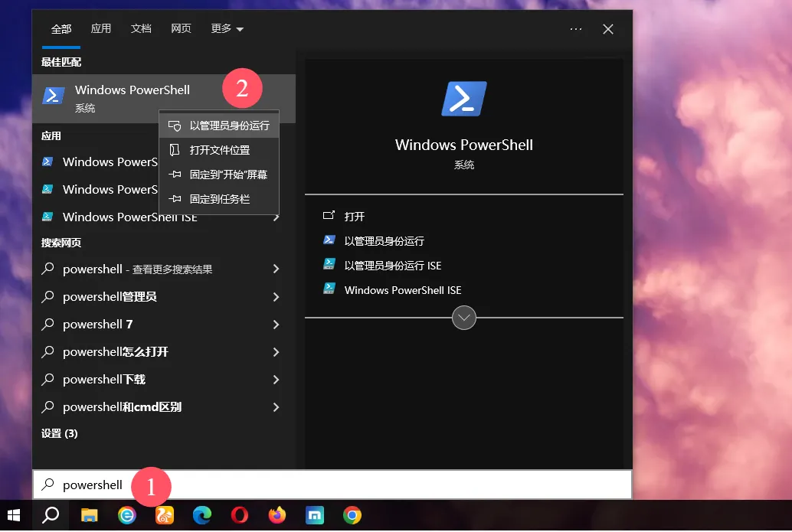Open the 更多 dropdown

[x=227, y=29]
